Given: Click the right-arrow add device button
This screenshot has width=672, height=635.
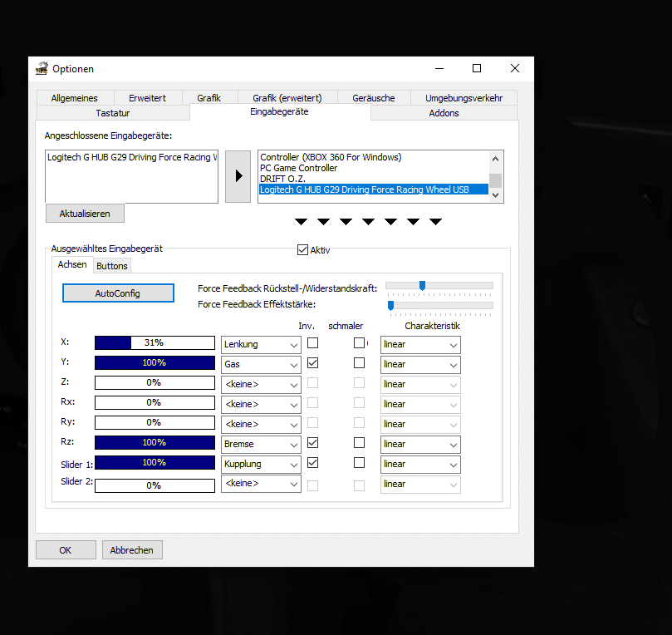Looking at the screenshot, I should pyautogui.click(x=238, y=176).
